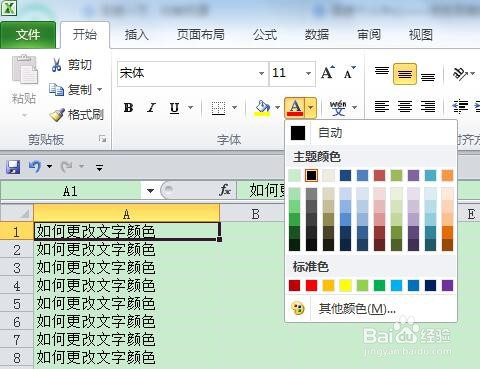This screenshot has width=480, height=369.
Task: Open Name Box dropdown arrow
Action: (150, 191)
